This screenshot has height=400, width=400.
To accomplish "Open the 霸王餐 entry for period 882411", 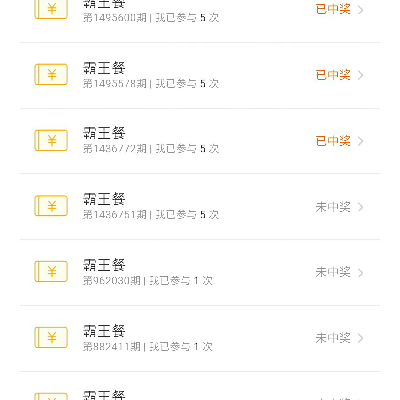I will pyautogui.click(x=200, y=338).
